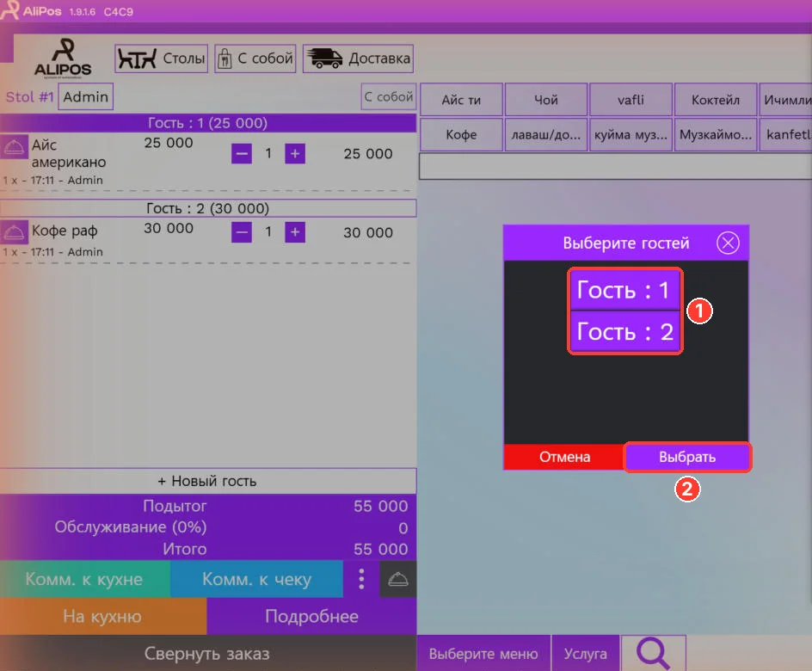Close the Выберите гостей dialog

pyautogui.click(x=728, y=243)
